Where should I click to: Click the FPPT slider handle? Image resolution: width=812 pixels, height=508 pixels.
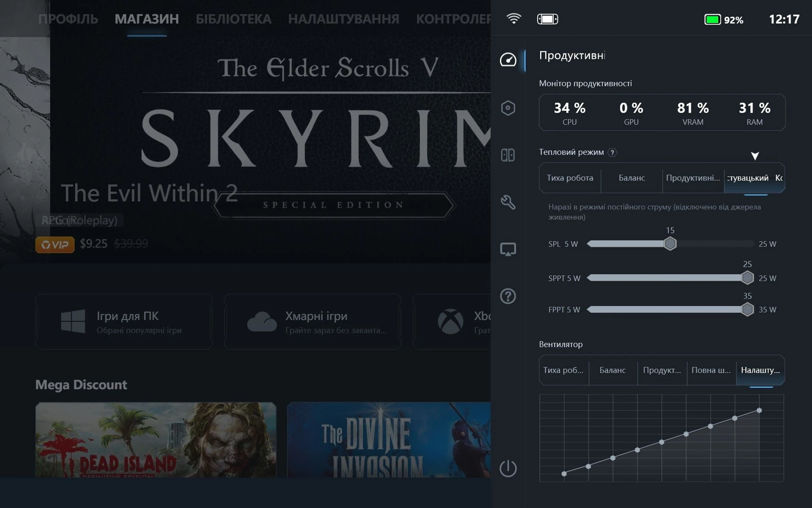pos(747,309)
